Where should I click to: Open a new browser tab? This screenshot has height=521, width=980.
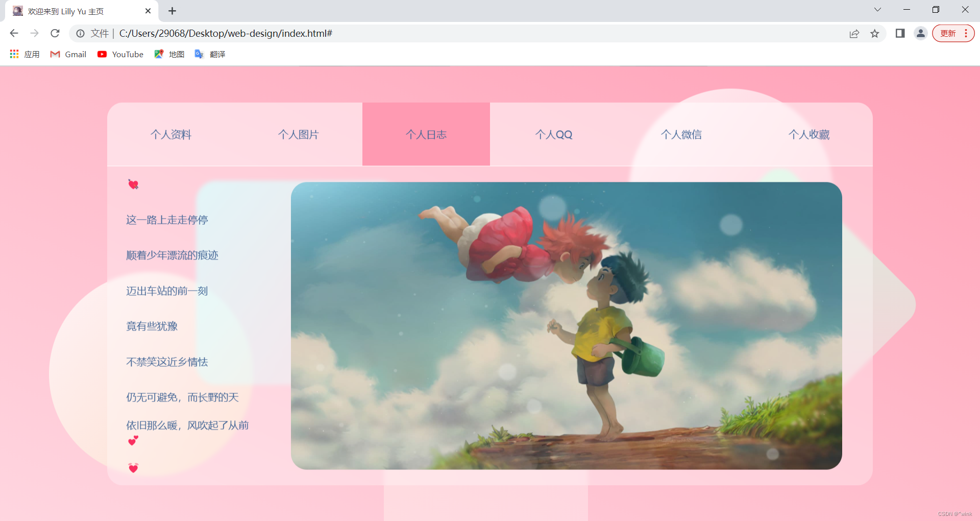point(172,11)
